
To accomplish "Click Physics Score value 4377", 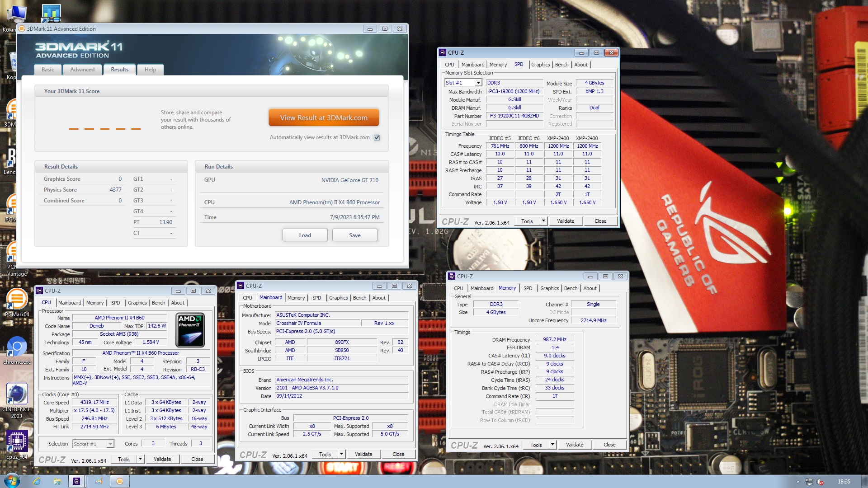I will [x=115, y=190].
